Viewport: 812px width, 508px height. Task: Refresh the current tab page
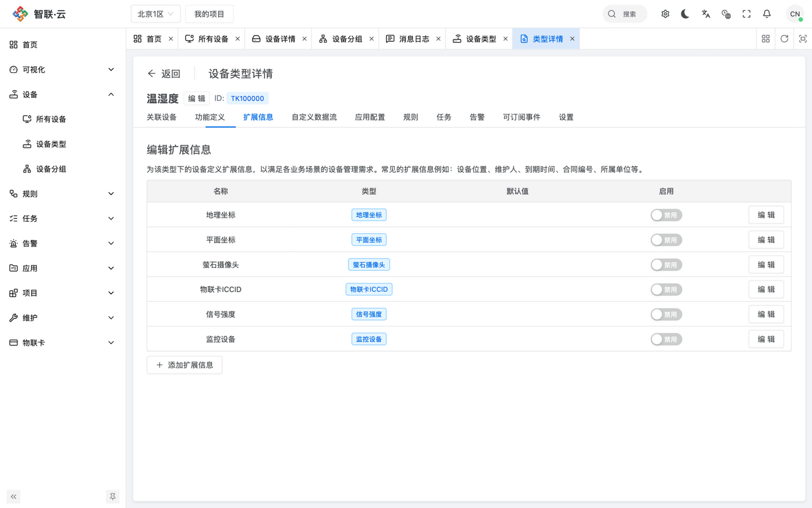784,39
